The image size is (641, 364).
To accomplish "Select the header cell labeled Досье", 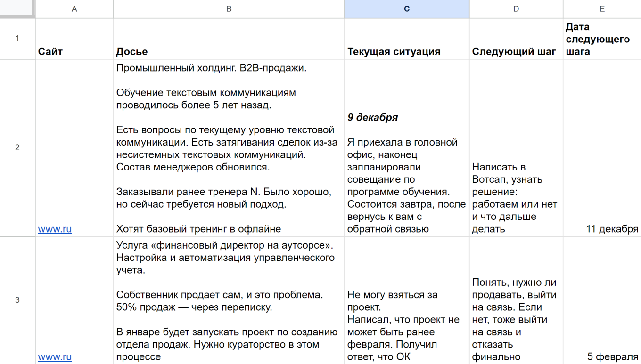I will click(x=229, y=39).
